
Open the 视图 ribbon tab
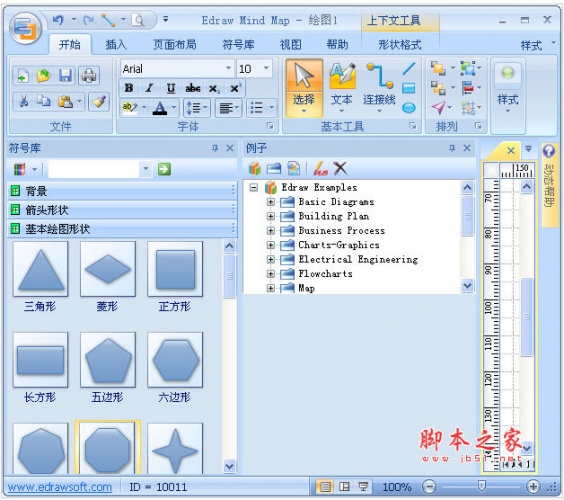[291, 45]
